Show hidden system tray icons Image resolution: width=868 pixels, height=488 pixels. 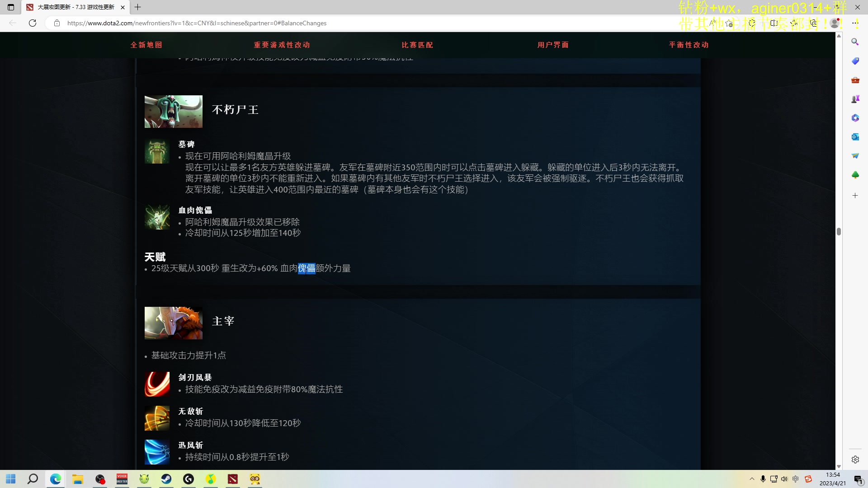[752, 479]
